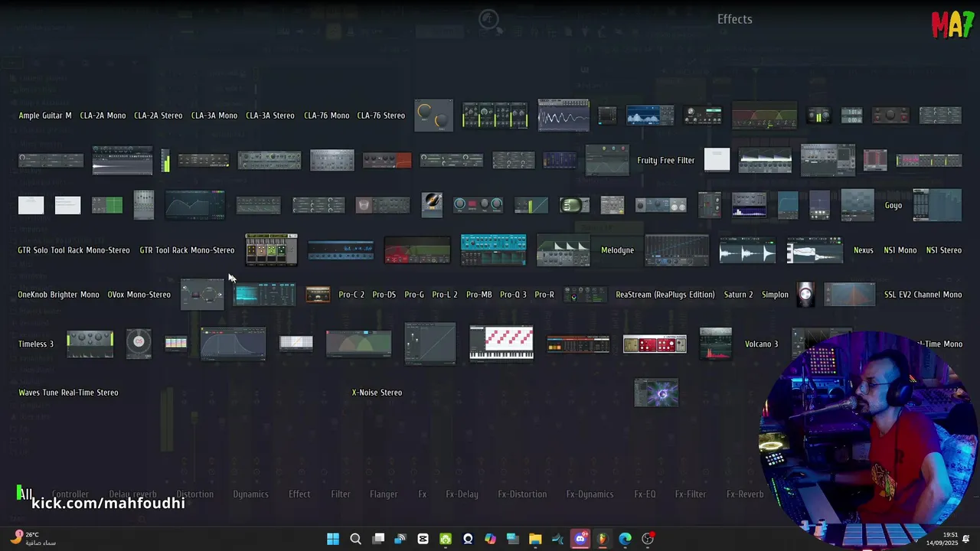
Task: Open the weather widget showing 26°C
Action: coord(34,539)
